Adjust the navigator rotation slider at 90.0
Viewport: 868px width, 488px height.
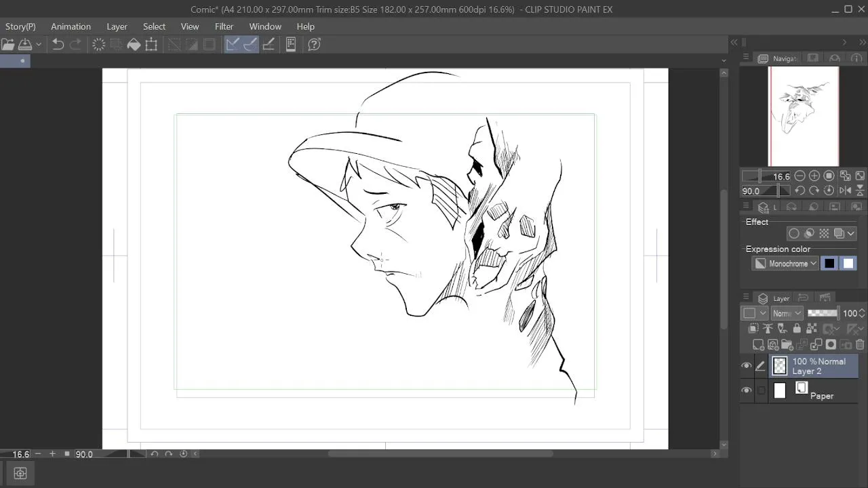[x=766, y=191]
